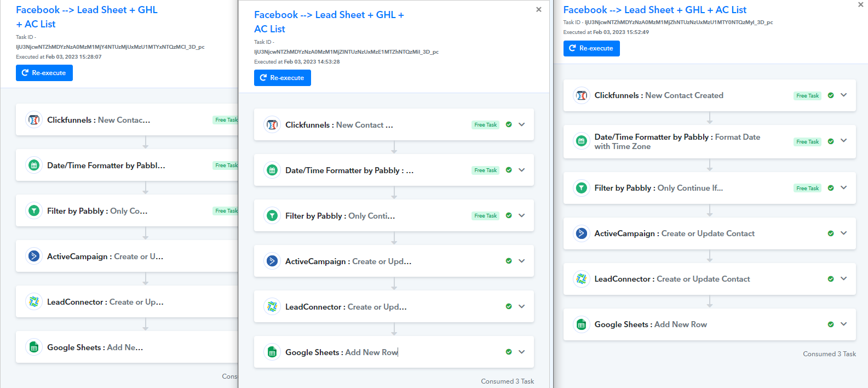This screenshot has width=868, height=388.
Task: Re-execute the task in right panel
Action: tap(591, 48)
